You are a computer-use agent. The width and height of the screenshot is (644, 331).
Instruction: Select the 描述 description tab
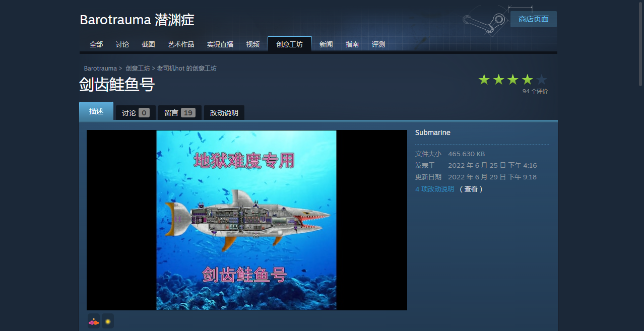(96, 111)
